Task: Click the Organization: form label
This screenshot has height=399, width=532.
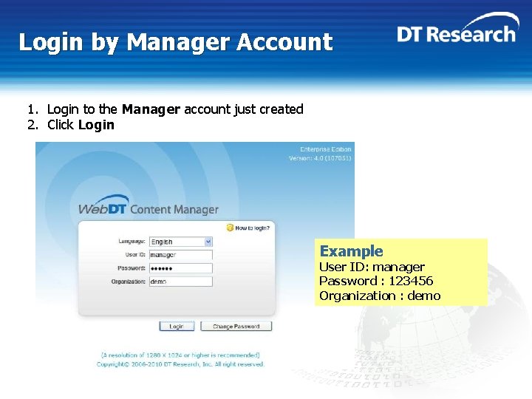Action: pyautogui.click(x=129, y=282)
